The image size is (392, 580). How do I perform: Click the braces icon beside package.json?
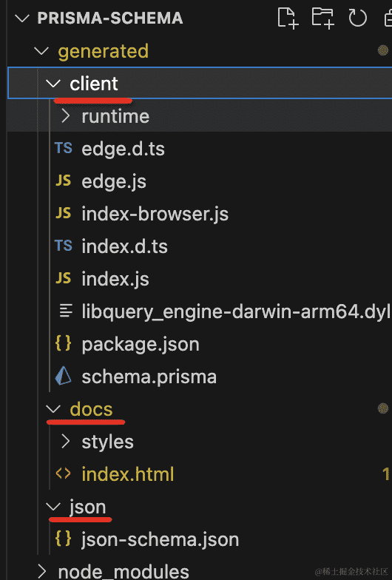(x=64, y=343)
